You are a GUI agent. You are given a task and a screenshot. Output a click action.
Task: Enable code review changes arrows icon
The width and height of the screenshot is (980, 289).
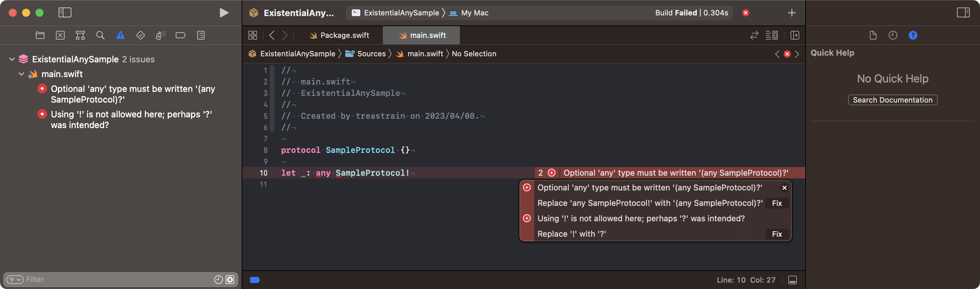[x=754, y=36]
